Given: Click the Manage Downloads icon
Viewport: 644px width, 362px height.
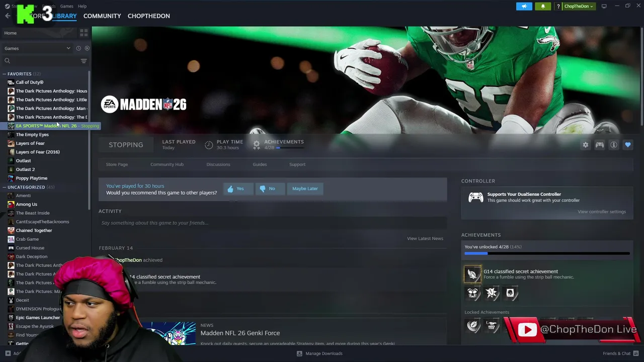Looking at the screenshot, I should 299,353.
